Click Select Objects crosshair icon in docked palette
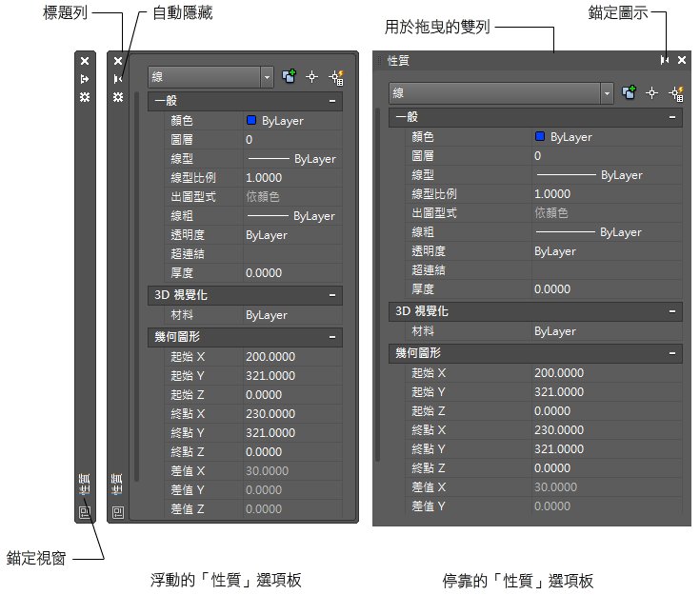Screen dimensions: 700x595 pos(651,93)
